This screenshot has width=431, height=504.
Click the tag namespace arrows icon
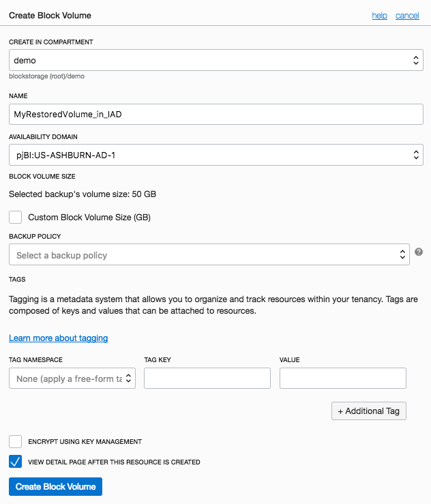(129, 379)
